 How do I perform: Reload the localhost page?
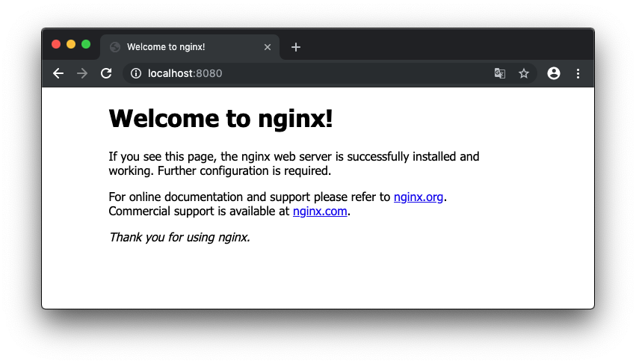(106, 73)
